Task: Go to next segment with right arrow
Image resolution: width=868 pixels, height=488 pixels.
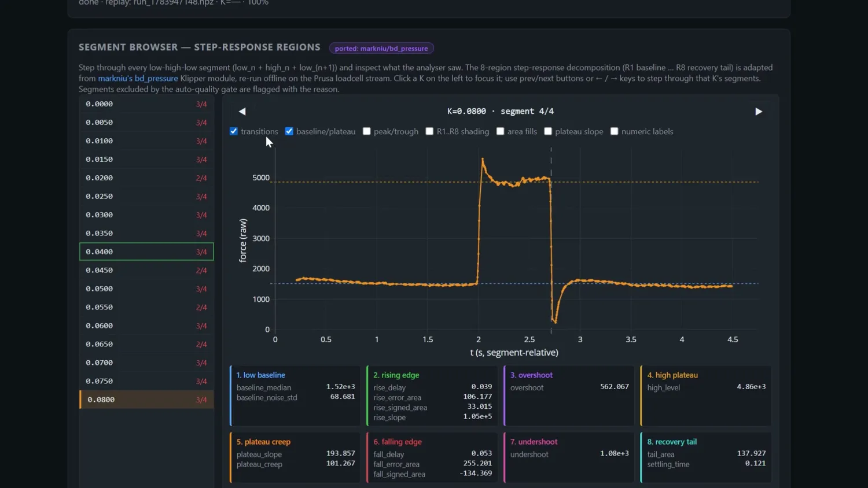Action: click(759, 112)
